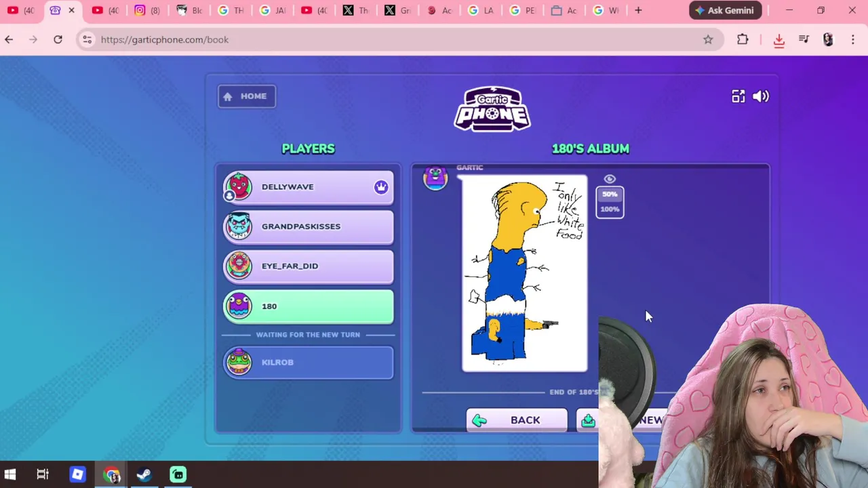Click DELLYWAVE's strawberry avatar
Image resolution: width=868 pixels, height=488 pixels.
(x=239, y=186)
